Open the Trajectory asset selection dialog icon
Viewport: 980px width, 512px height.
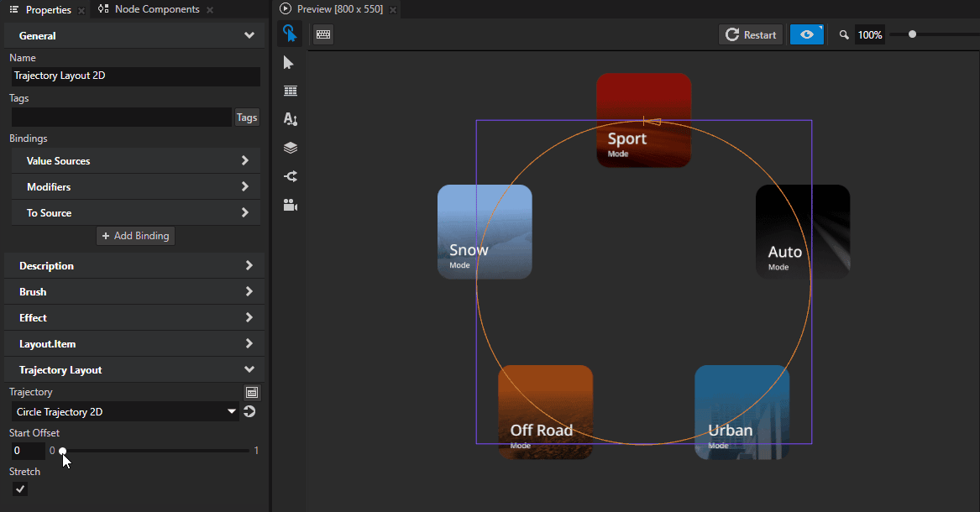point(251,391)
